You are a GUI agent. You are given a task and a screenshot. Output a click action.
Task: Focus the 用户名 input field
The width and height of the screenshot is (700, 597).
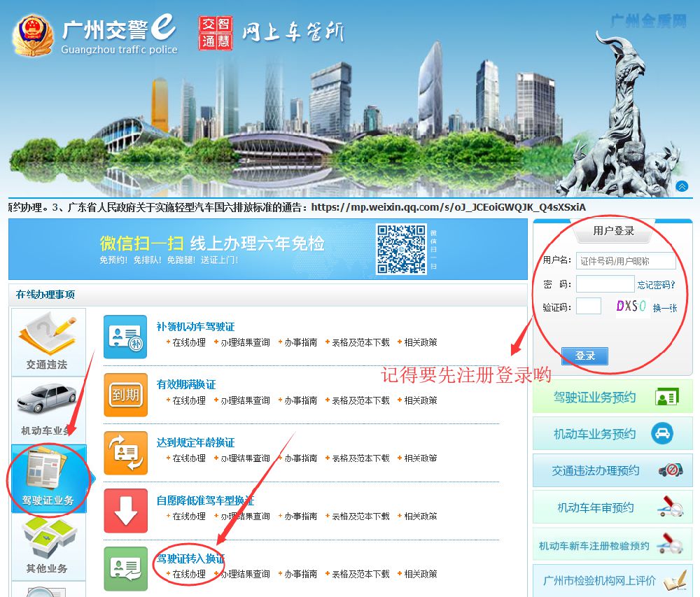pyautogui.click(x=626, y=261)
